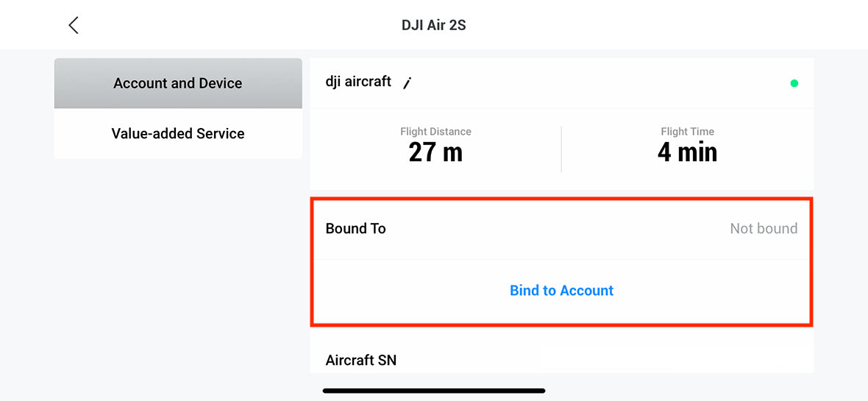Click the pencil edit icon beside dji aircraft
Image resolution: width=868 pixels, height=401 pixels.
[x=408, y=83]
